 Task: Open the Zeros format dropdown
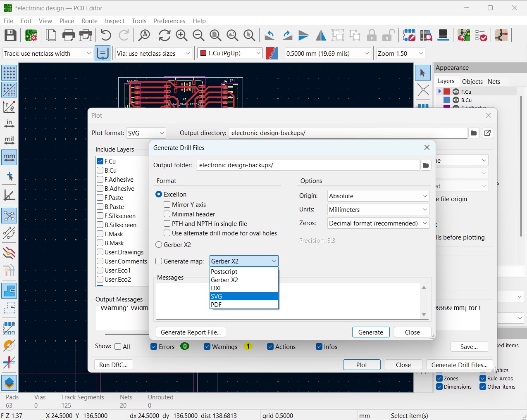(x=378, y=223)
